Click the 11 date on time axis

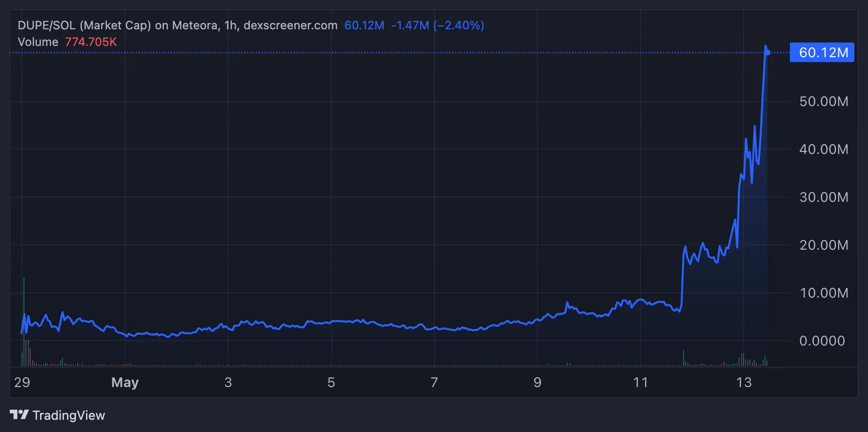click(641, 382)
